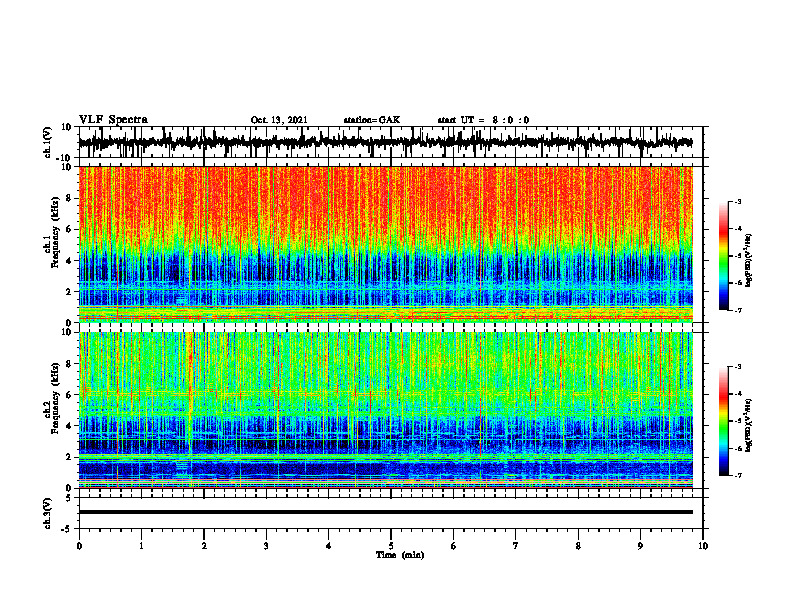Click the 2 kHz tick on ch.2 frequency axis

point(69,457)
